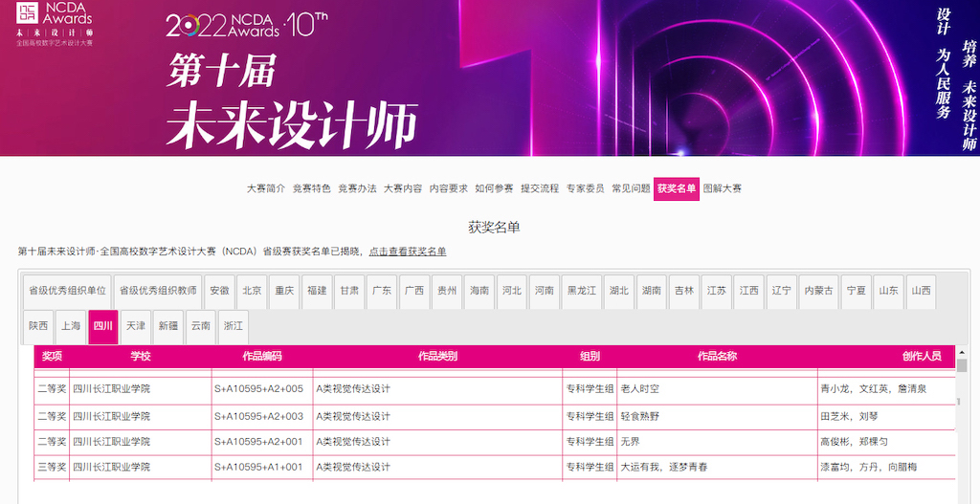Image resolution: width=980 pixels, height=504 pixels.
Task: Open the 竞赛特色 menu item
Action: [311, 188]
